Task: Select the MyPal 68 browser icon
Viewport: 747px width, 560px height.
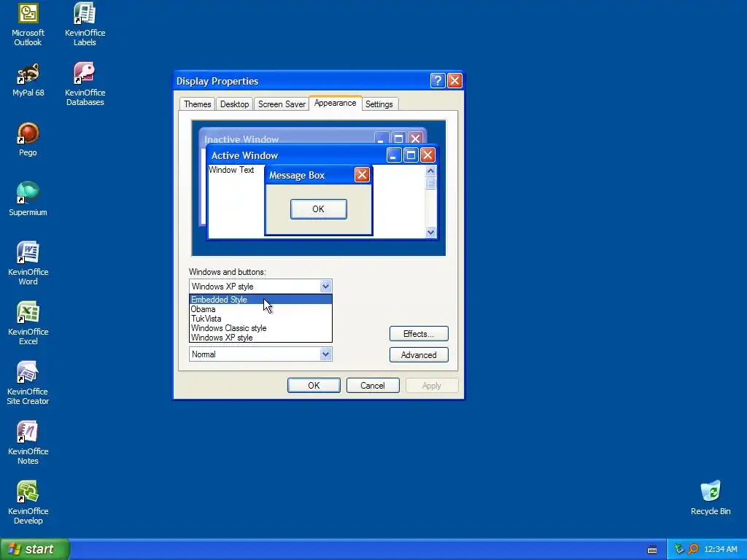Action: coord(28,80)
